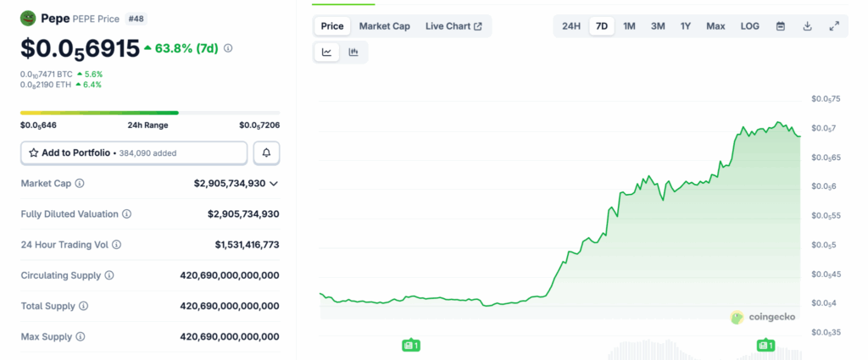Screen dimensions: 868x360
Task: Expand chart to fullscreen
Action: click(x=834, y=26)
